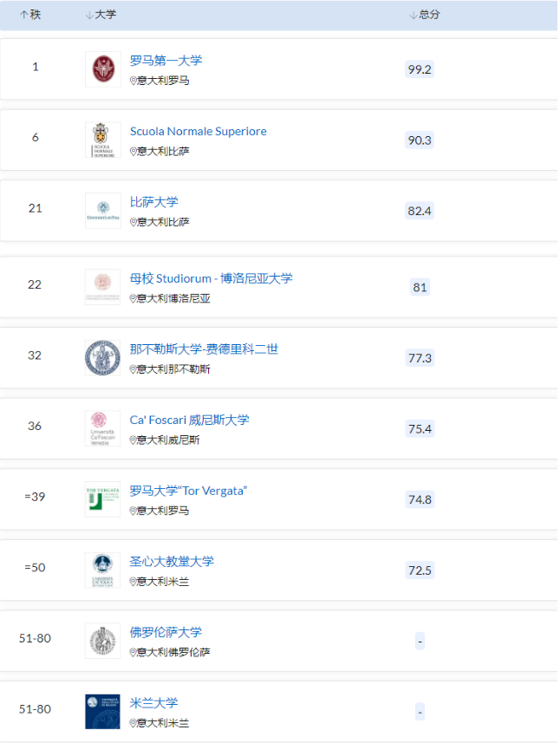Viewport: 560px width, 743px height.
Task: Open the 罗马第一大学 link
Action: (166, 61)
